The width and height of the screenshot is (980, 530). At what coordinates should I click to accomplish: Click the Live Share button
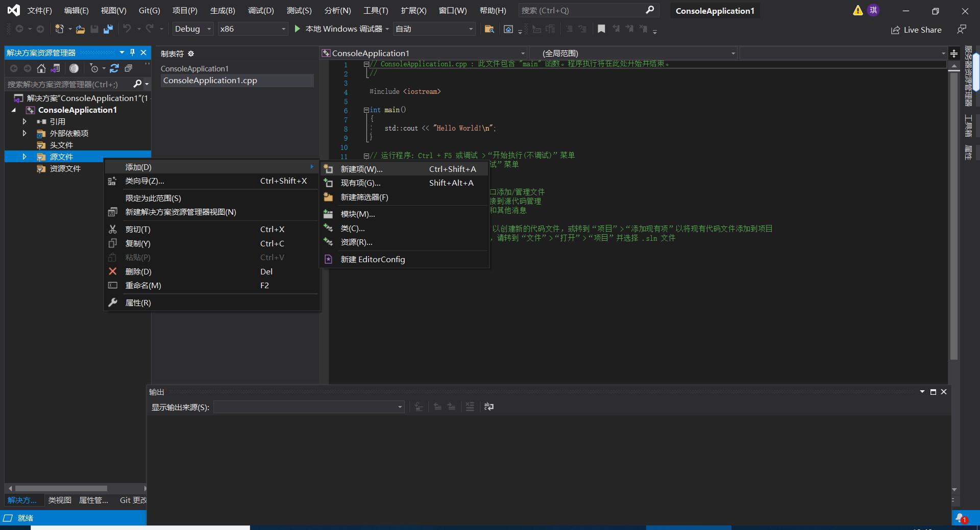click(916, 30)
